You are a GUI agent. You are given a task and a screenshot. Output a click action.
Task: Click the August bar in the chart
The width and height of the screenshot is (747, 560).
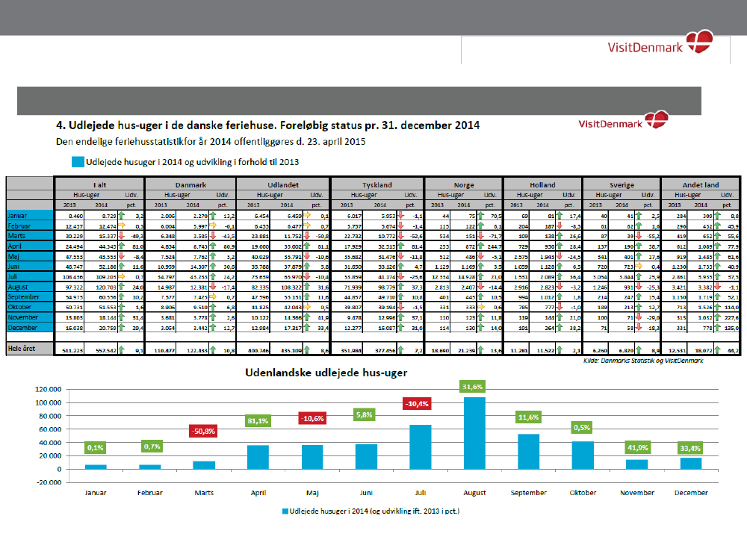pos(474,433)
